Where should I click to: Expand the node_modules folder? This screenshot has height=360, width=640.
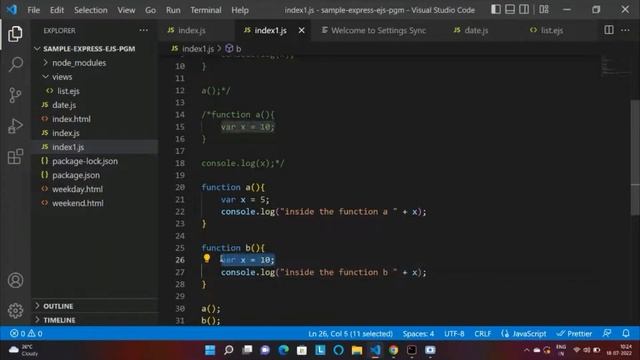[x=94, y=63]
